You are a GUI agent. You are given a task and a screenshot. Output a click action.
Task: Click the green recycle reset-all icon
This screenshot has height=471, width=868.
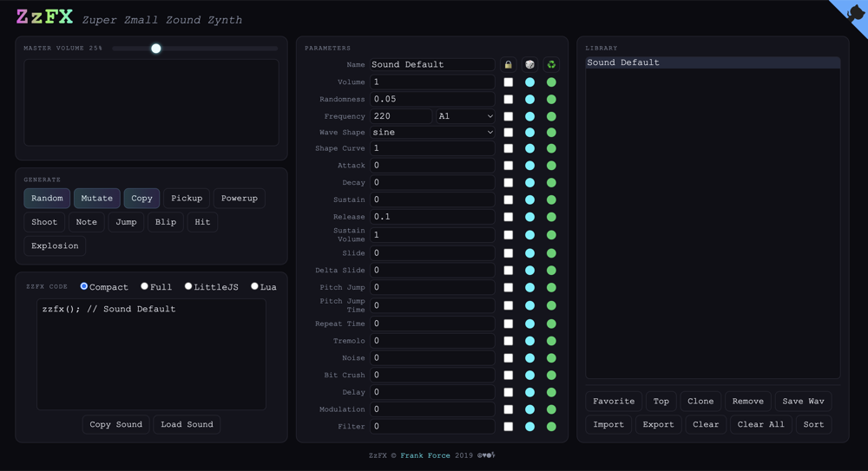(x=551, y=65)
